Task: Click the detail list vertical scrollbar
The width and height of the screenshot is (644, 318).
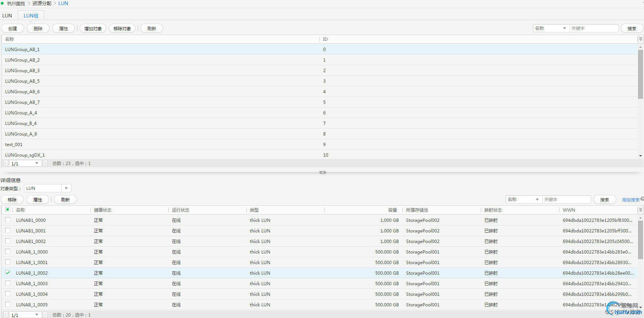Action: point(640,240)
